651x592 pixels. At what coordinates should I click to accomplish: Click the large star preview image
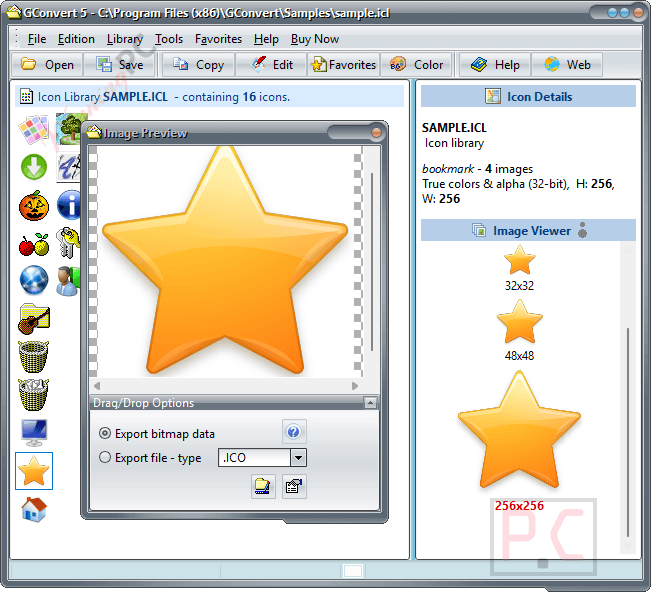225,260
